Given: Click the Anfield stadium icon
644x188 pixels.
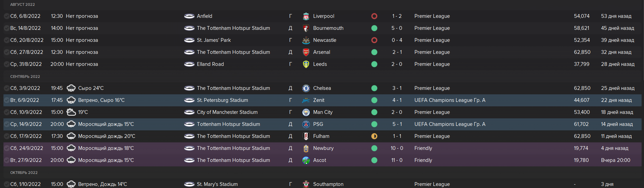Looking at the screenshot, I should click(189, 16).
